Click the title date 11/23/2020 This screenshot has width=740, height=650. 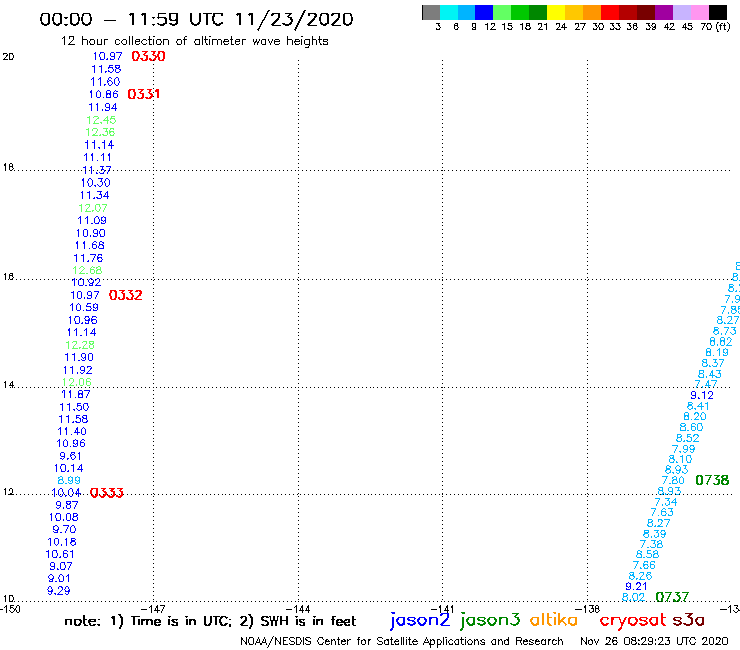(294, 19)
